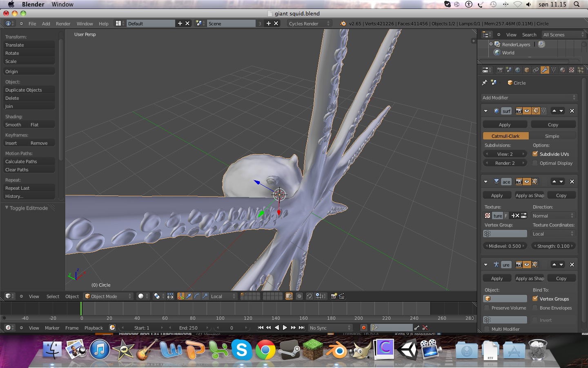Screen dimensions: 588x368
Task: Select the rotate manipulator arc icon
Action: click(197, 296)
